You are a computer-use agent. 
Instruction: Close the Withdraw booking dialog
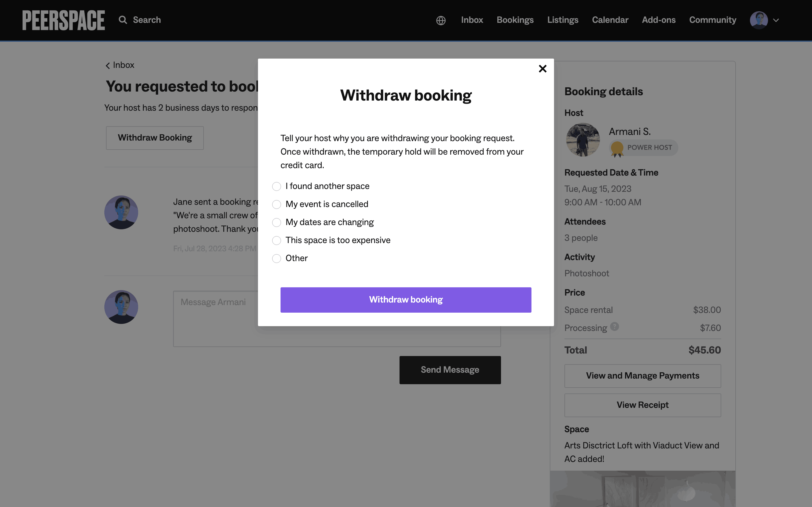542,69
